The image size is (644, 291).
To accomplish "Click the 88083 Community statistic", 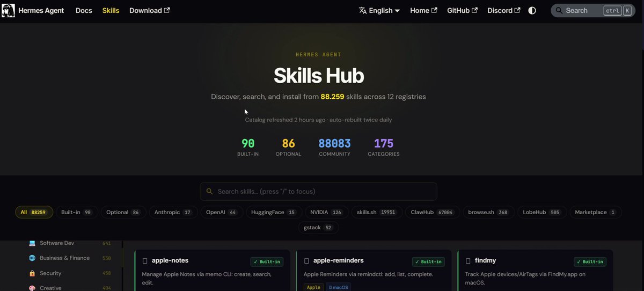I will coord(334,147).
